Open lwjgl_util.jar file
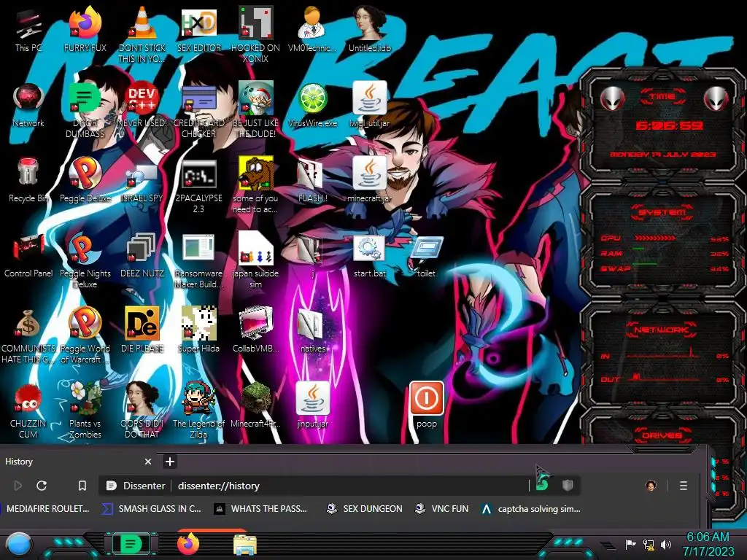 pyautogui.click(x=369, y=106)
